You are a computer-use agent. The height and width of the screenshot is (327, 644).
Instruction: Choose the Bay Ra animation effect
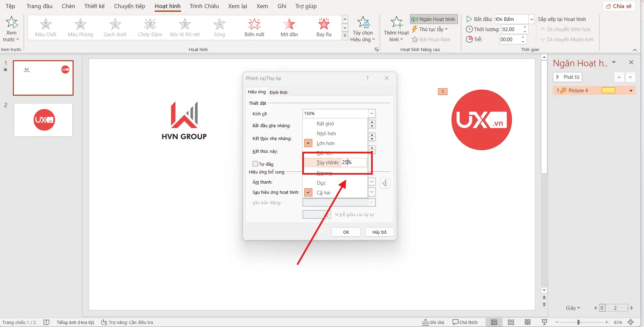click(324, 27)
